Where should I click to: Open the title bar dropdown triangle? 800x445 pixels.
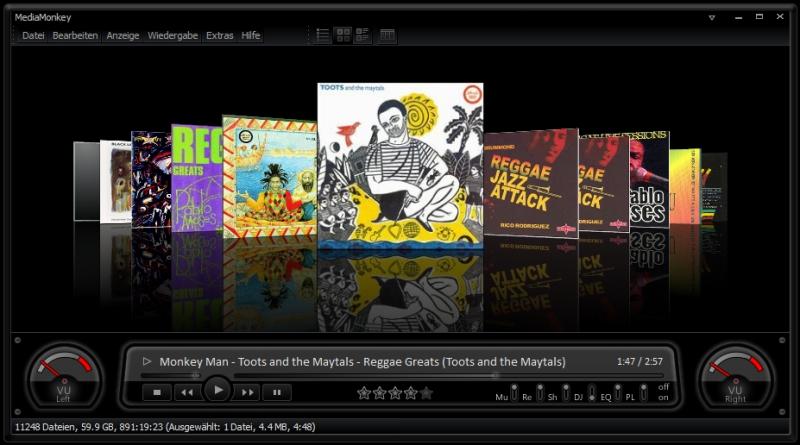[x=712, y=17]
